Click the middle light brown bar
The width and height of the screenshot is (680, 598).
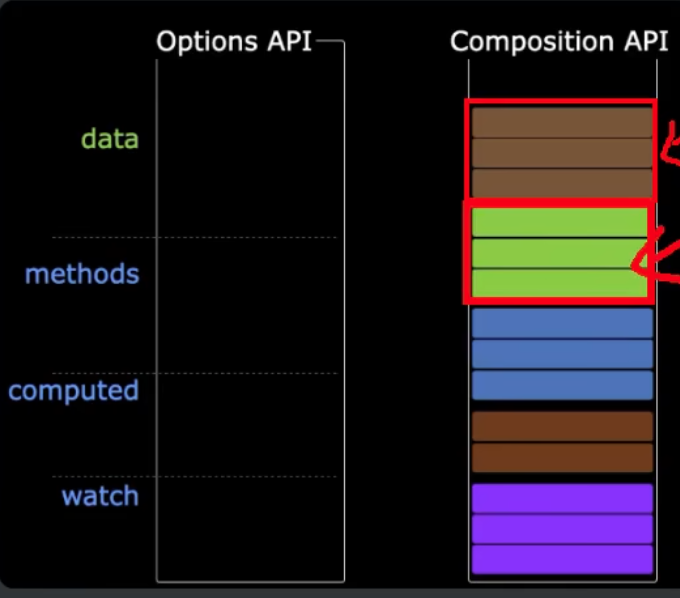tap(562, 153)
